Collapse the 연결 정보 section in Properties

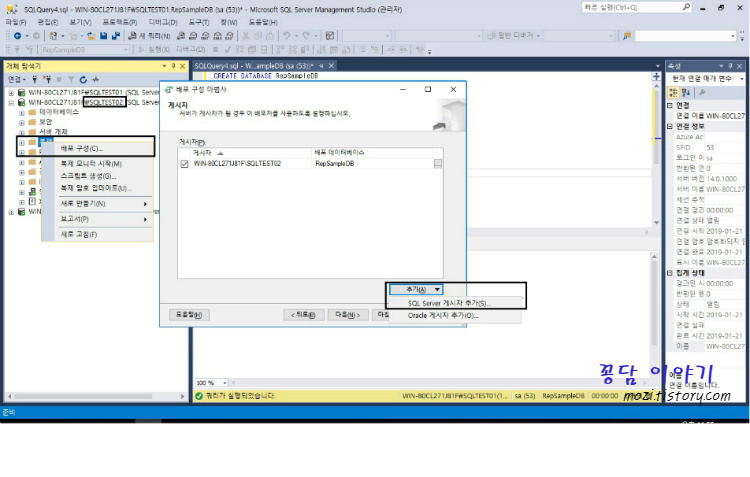coord(670,126)
